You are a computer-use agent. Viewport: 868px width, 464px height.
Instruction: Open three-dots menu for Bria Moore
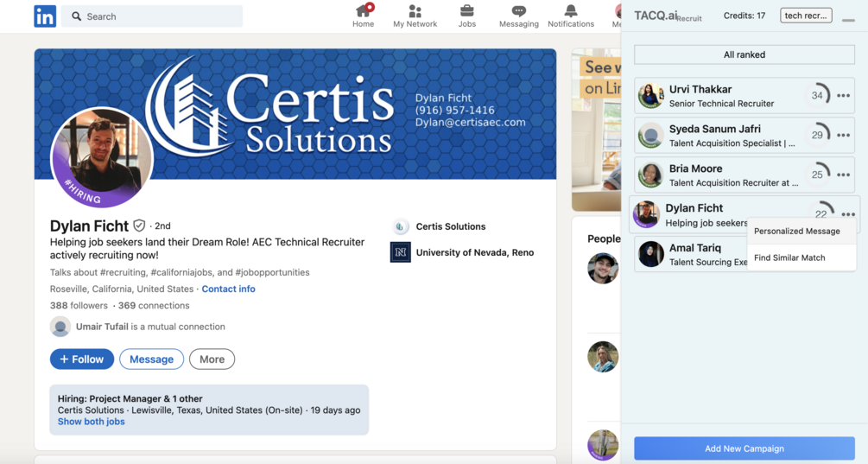(843, 175)
